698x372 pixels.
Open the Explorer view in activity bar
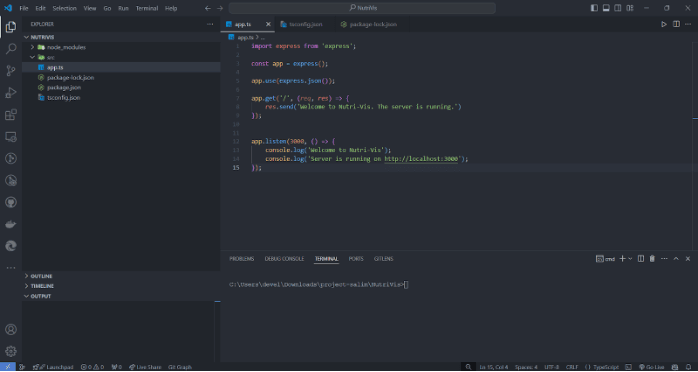11,27
